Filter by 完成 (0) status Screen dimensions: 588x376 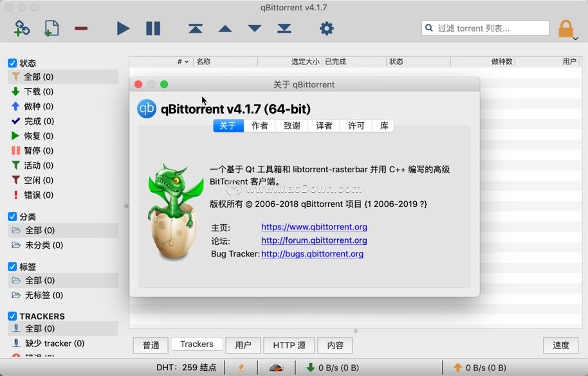[63, 121]
